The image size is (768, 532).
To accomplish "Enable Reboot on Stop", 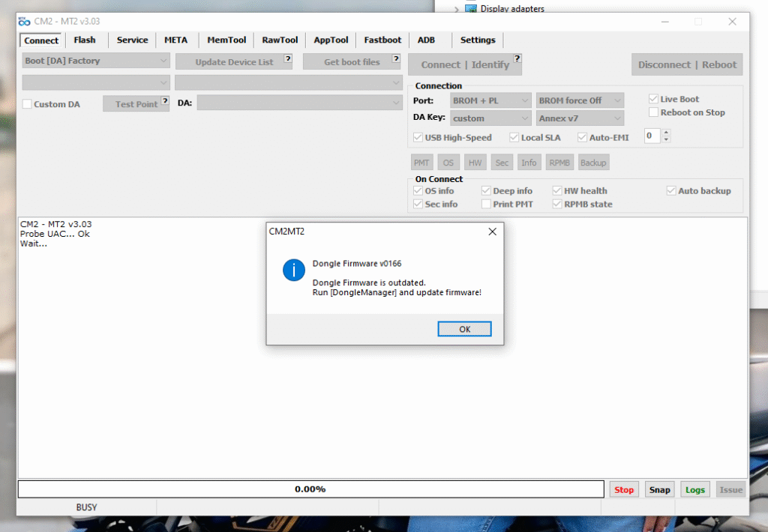I will pos(655,112).
